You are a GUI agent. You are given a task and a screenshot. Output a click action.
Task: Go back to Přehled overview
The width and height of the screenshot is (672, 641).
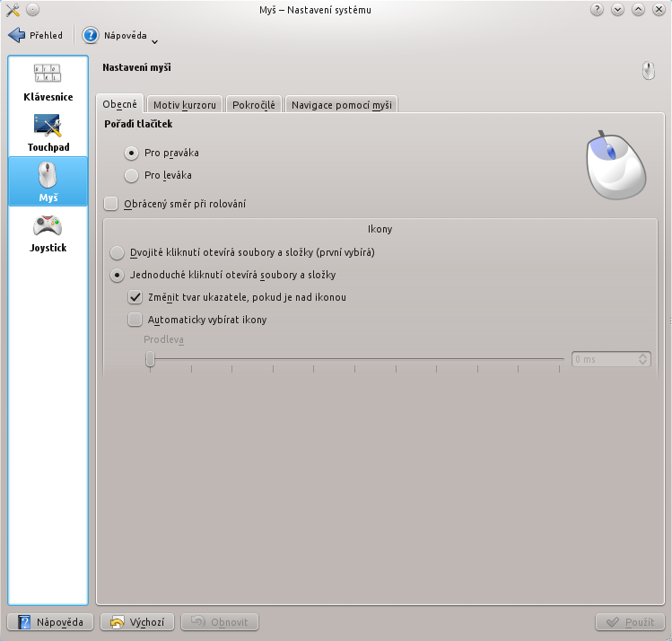click(x=36, y=35)
